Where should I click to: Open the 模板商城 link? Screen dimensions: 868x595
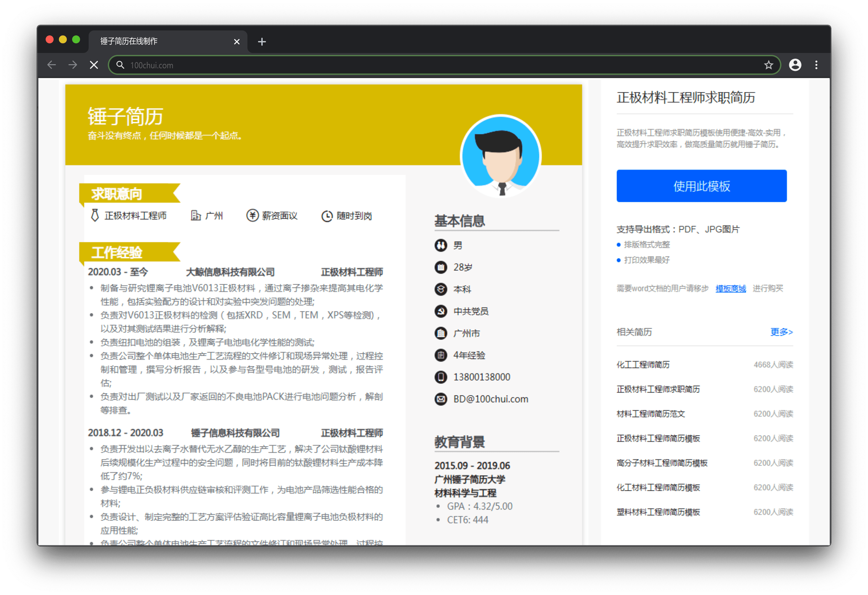730,289
